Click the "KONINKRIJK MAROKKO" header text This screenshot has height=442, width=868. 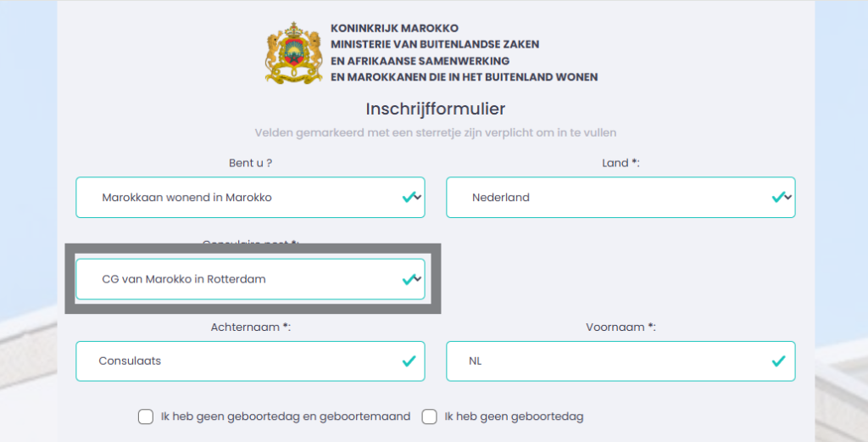pos(395,28)
